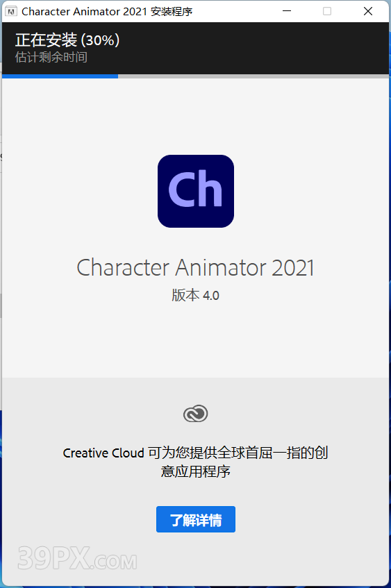Click the Creative Cloud logo icon
The width and height of the screenshot is (391, 588).
coord(196,414)
